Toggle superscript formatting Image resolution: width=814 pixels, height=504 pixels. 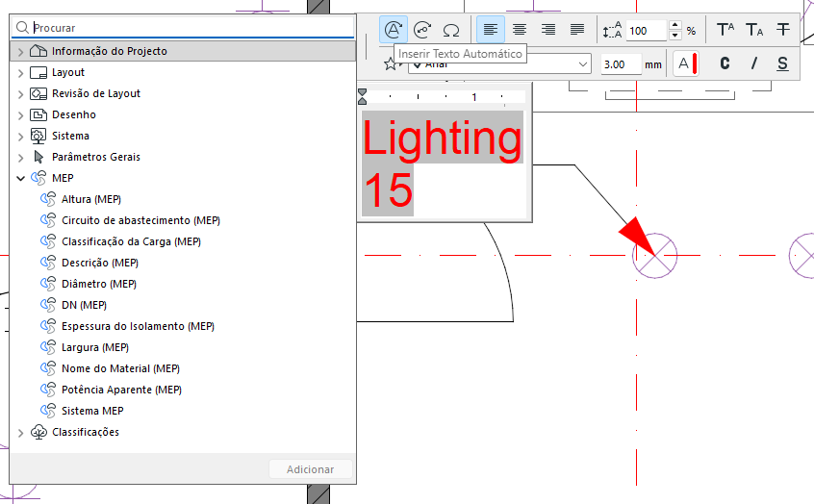725,30
